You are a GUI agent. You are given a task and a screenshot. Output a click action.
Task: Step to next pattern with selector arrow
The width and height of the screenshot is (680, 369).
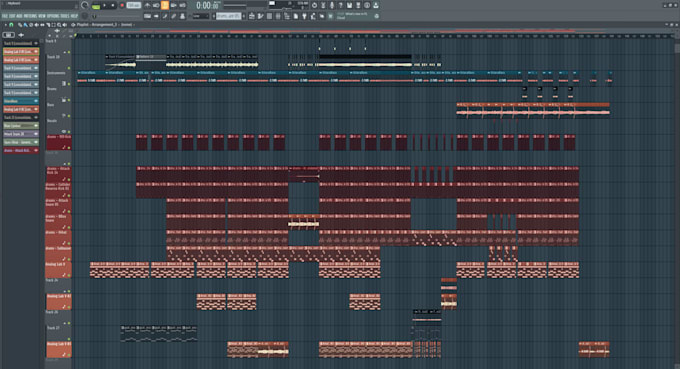243,16
